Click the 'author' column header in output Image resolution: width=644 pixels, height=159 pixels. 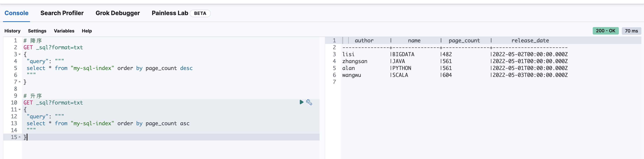click(364, 40)
